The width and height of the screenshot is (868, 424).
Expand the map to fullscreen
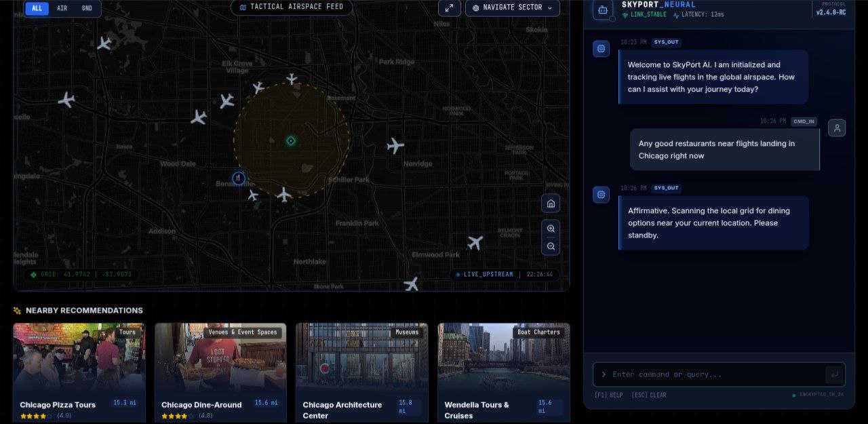click(449, 7)
